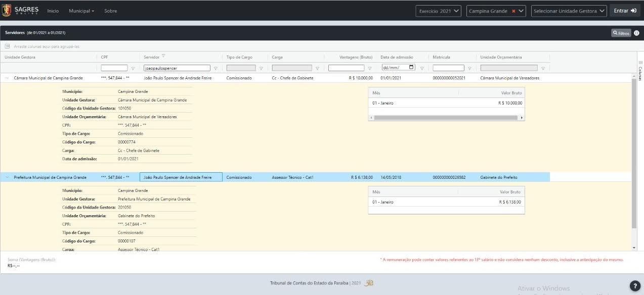Open the Selecionar Unidade Gestora dropdown

coord(569,11)
